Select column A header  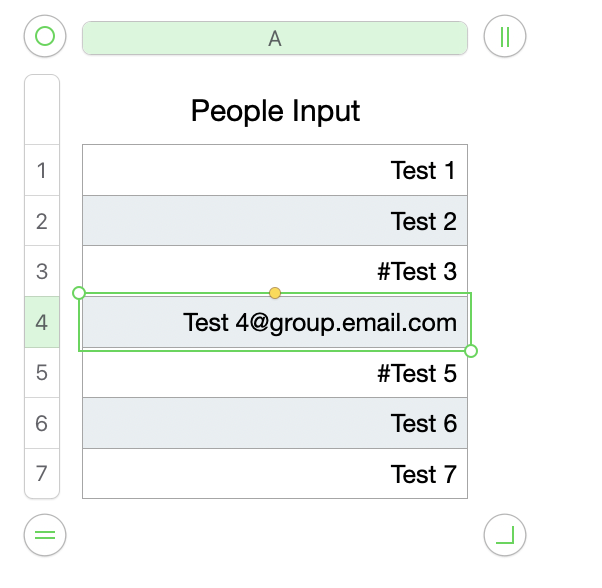pyautogui.click(x=275, y=38)
